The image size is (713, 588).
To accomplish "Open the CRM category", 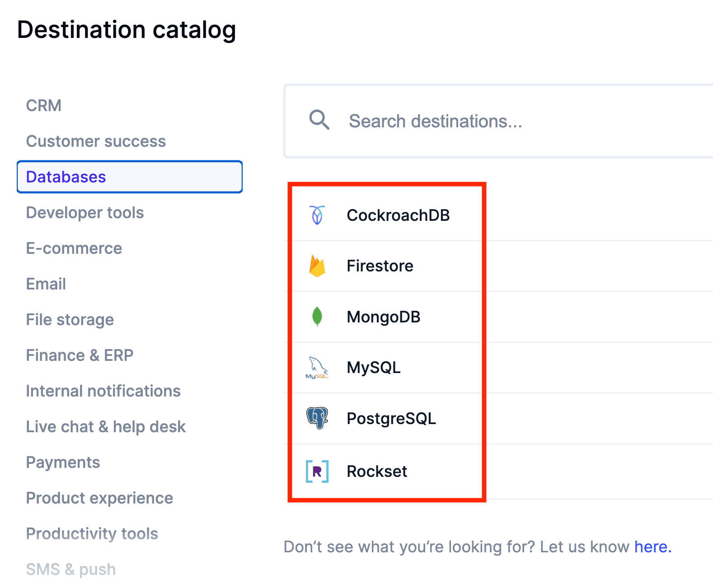I will 44,106.
